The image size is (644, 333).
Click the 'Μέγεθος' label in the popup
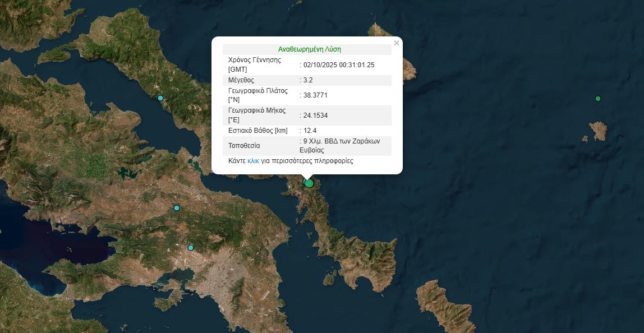tap(241, 80)
